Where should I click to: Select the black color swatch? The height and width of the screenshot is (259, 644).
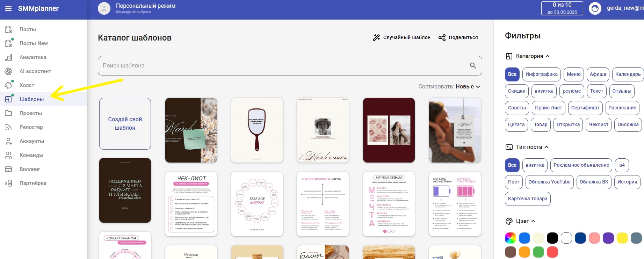[x=552, y=238]
